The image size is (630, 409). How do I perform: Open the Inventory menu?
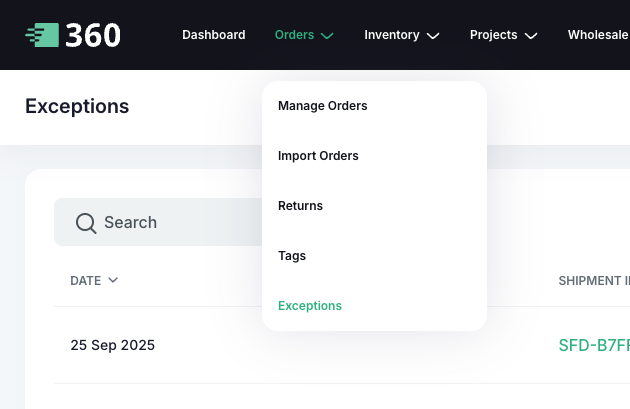coord(391,35)
